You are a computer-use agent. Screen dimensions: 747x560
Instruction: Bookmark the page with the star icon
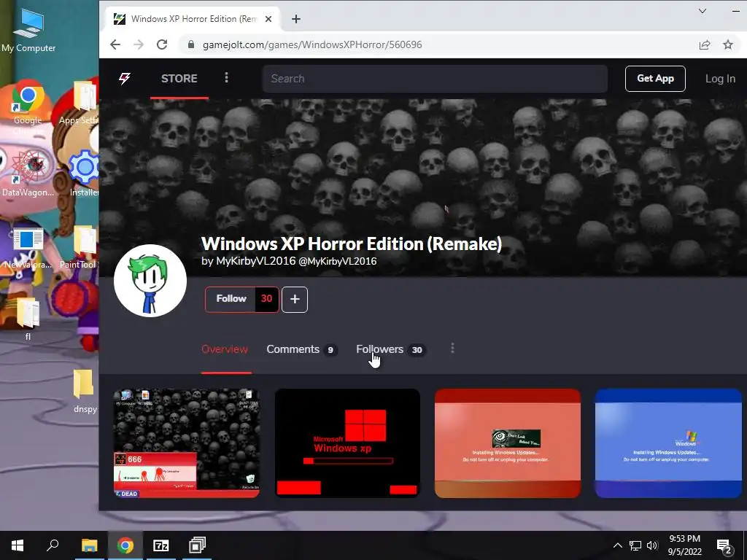tap(728, 44)
